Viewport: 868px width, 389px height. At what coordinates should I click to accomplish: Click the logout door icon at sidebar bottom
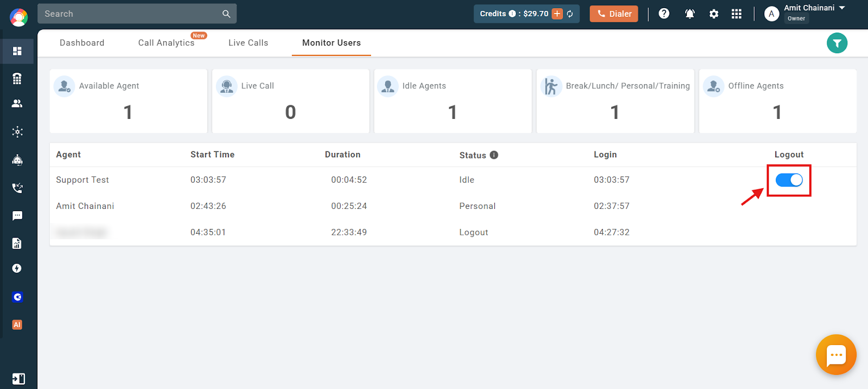[x=18, y=379]
